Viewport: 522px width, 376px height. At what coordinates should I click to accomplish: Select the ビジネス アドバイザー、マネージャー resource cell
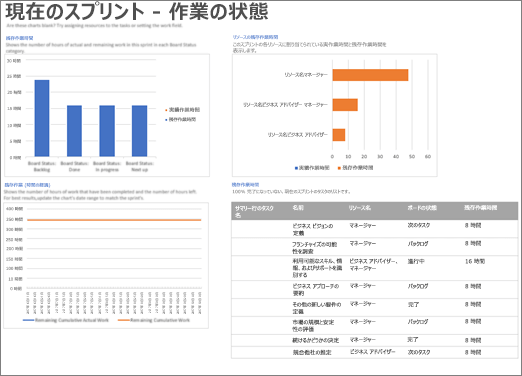pyautogui.click(x=373, y=265)
